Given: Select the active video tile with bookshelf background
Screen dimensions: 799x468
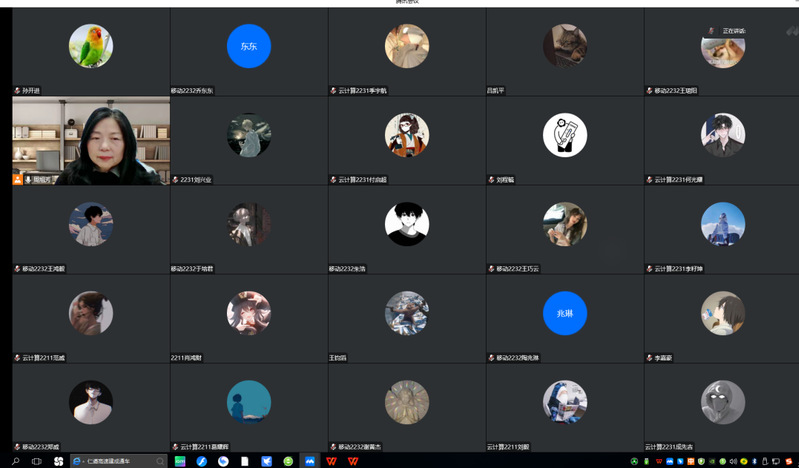Looking at the screenshot, I should tap(91, 138).
